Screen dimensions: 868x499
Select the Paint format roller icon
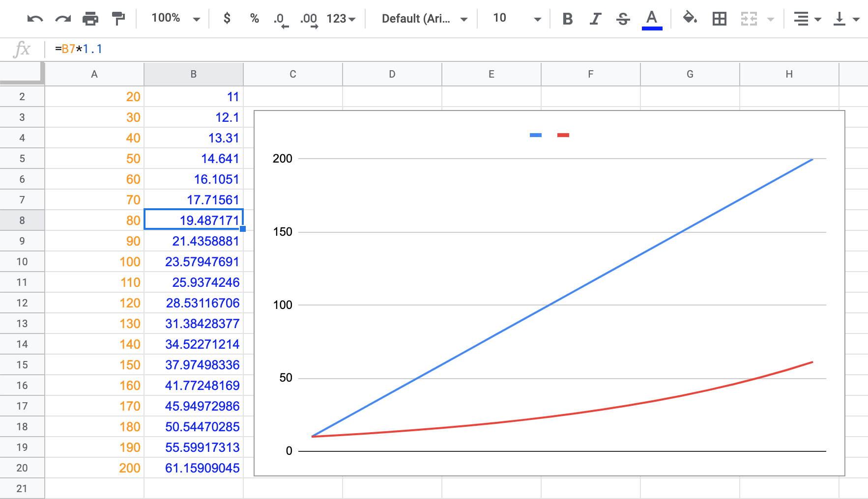click(118, 19)
